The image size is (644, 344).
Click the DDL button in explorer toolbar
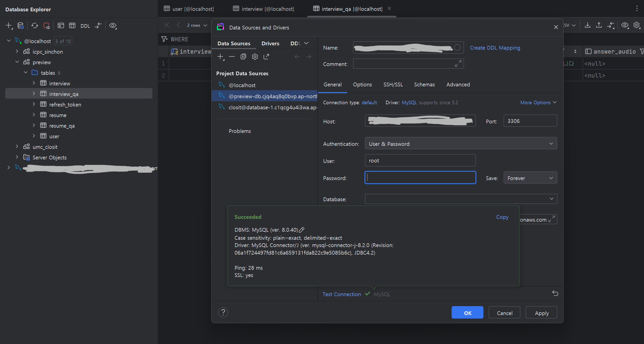point(85,26)
